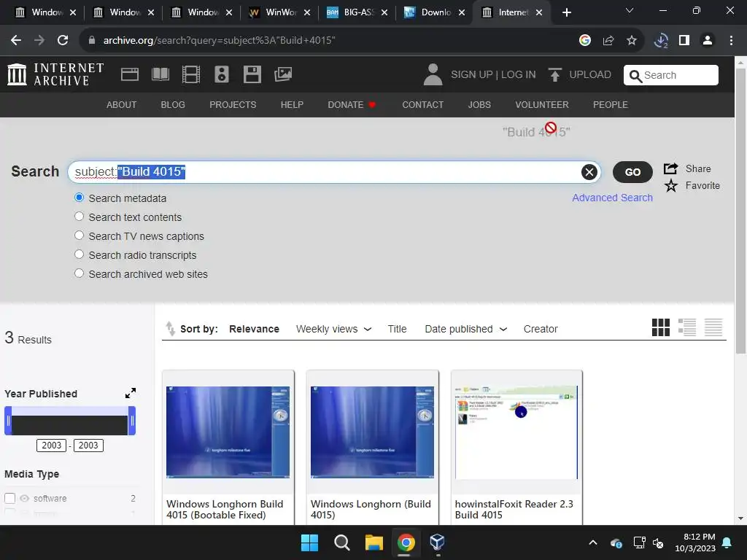
Task: Open the Software floppy disk icon
Action: coord(252,74)
